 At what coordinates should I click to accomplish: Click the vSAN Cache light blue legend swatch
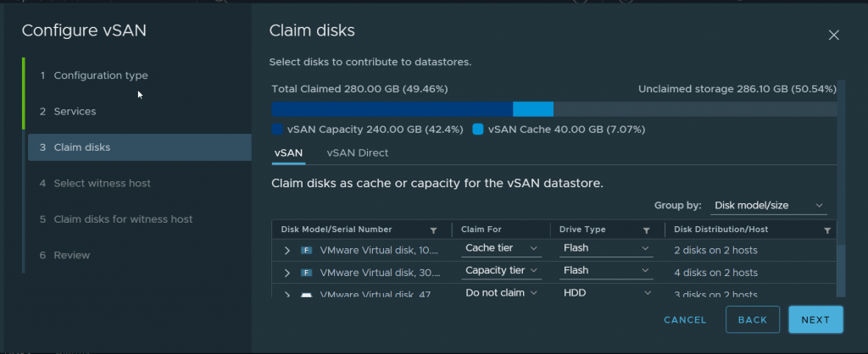point(478,130)
